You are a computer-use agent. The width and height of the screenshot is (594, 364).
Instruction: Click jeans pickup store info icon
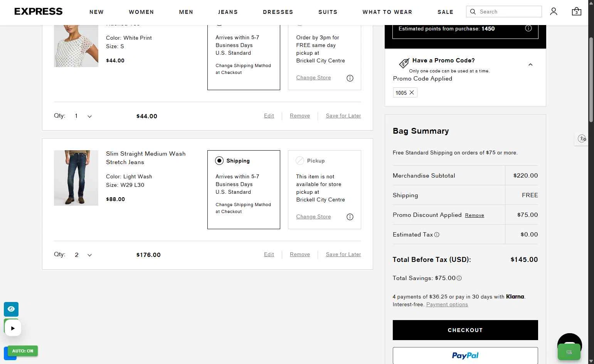click(x=350, y=217)
